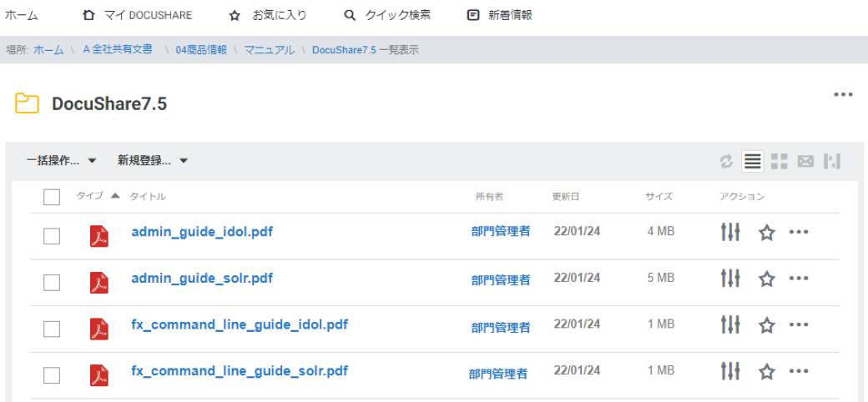Click the yellow DocuShare7.5 folder icon
Image resolution: width=868 pixels, height=402 pixels.
27,103
